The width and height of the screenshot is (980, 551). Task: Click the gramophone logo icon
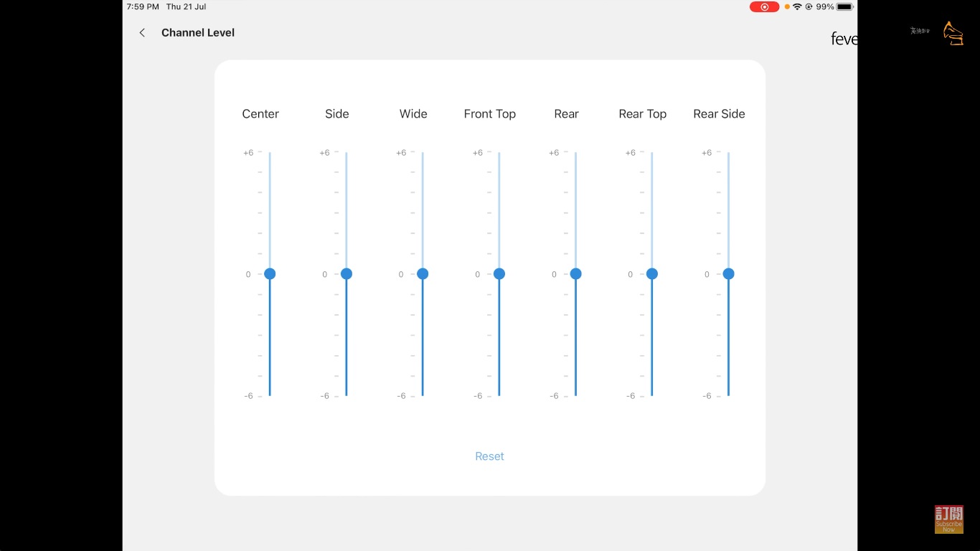(953, 33)
